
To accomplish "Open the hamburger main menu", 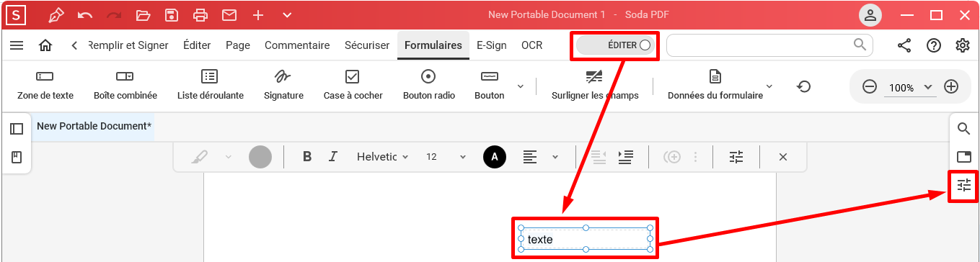I will [17, 45].
